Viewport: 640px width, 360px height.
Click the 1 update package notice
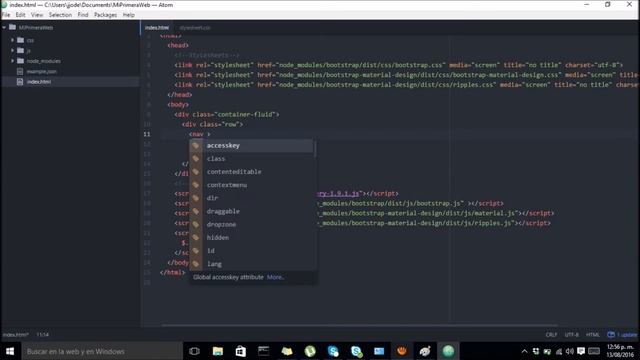point(622,335)
